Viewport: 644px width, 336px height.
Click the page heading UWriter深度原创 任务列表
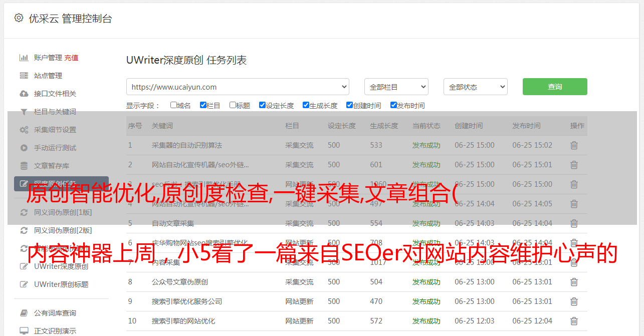[186, 60]
